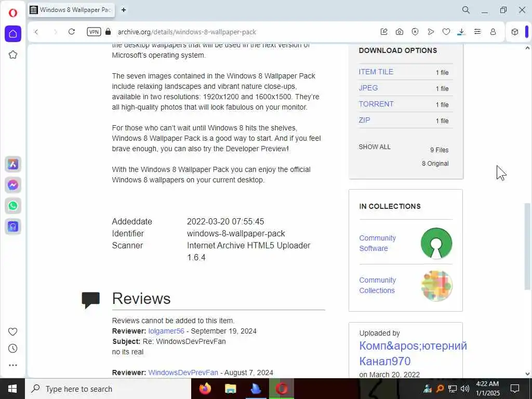Open Opera from the taskbar
This screenshot has width=532, height=399.
(x=282, y=389)
